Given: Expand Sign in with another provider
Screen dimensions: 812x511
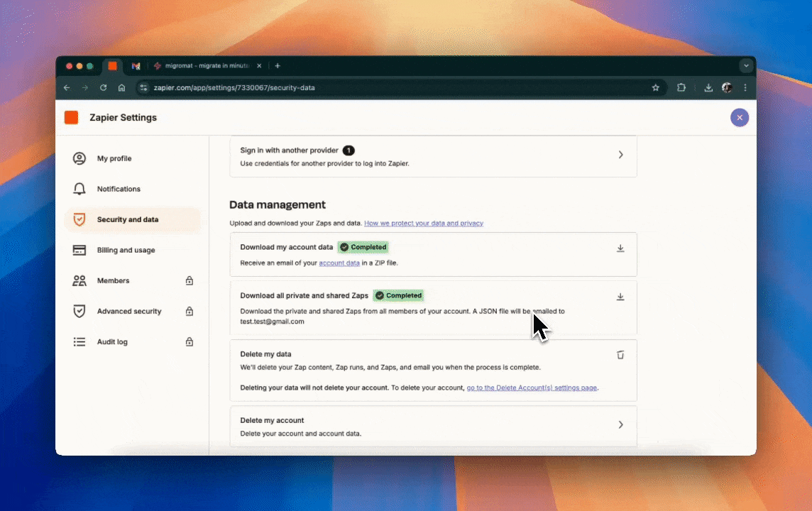Looking at the screenshot, I should (620, 155).
